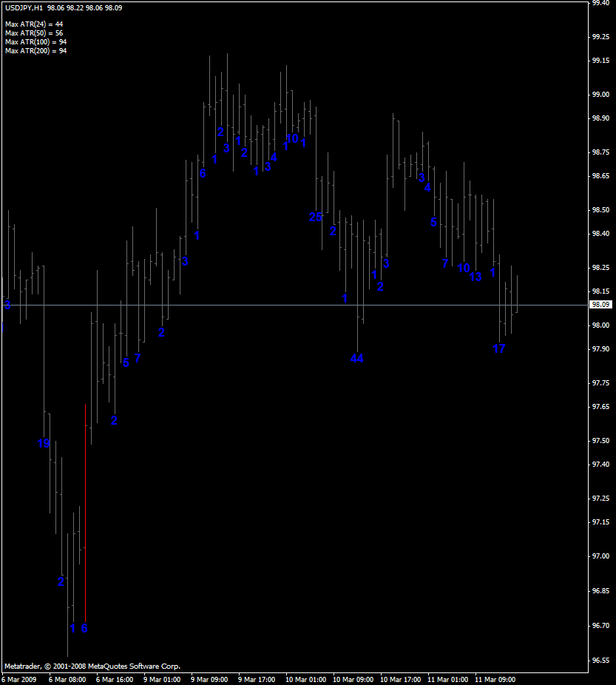Click the 98.65 price axis label

coord(600,176)
